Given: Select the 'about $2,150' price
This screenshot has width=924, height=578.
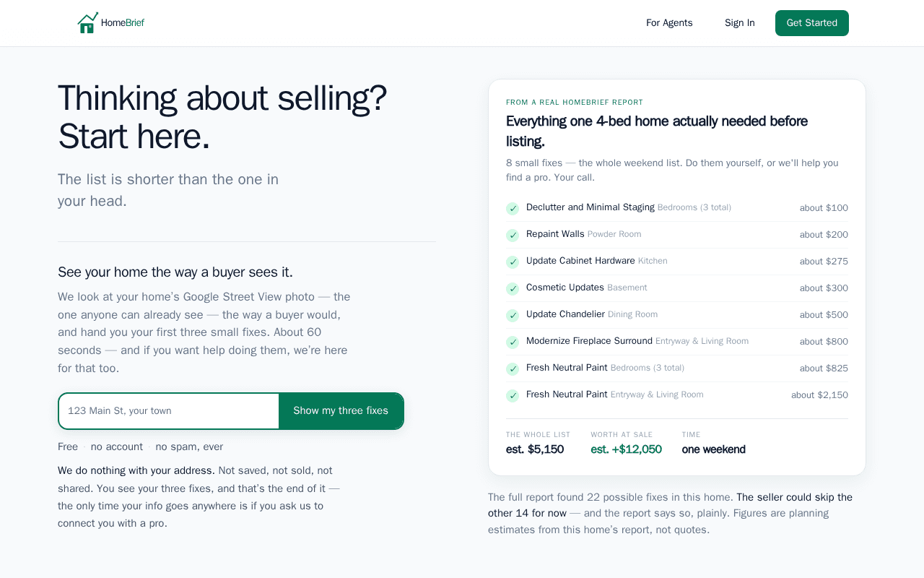Looking at the screenshot, I should (x=819, y=395).
